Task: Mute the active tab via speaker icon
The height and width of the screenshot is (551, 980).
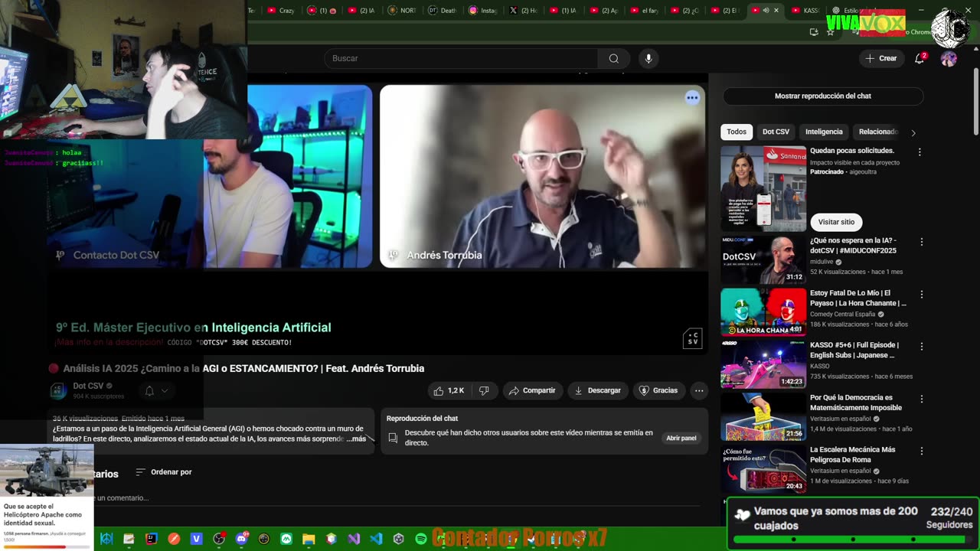Action: point(766,10)
